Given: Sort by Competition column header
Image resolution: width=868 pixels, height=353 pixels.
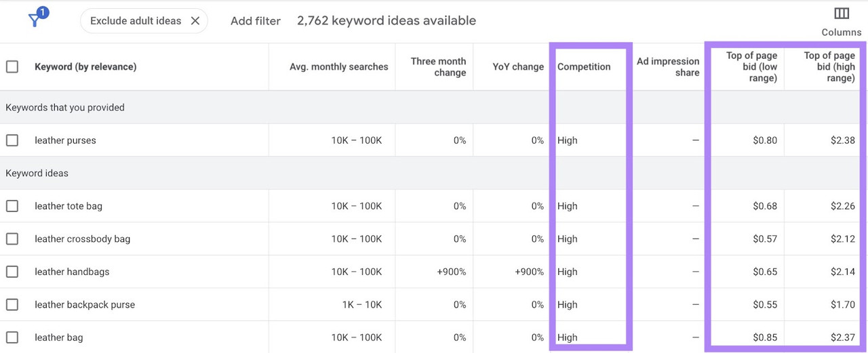Looking at the screenshot, I should click(584, 66).
